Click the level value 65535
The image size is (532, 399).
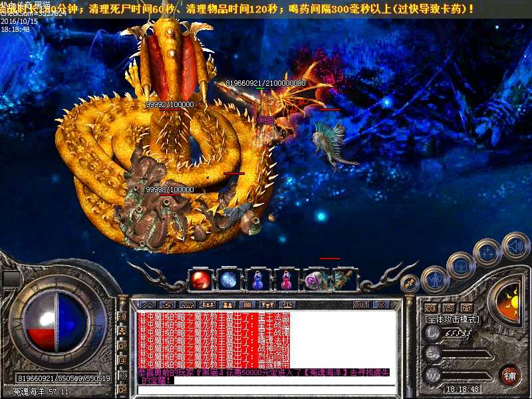458,333
